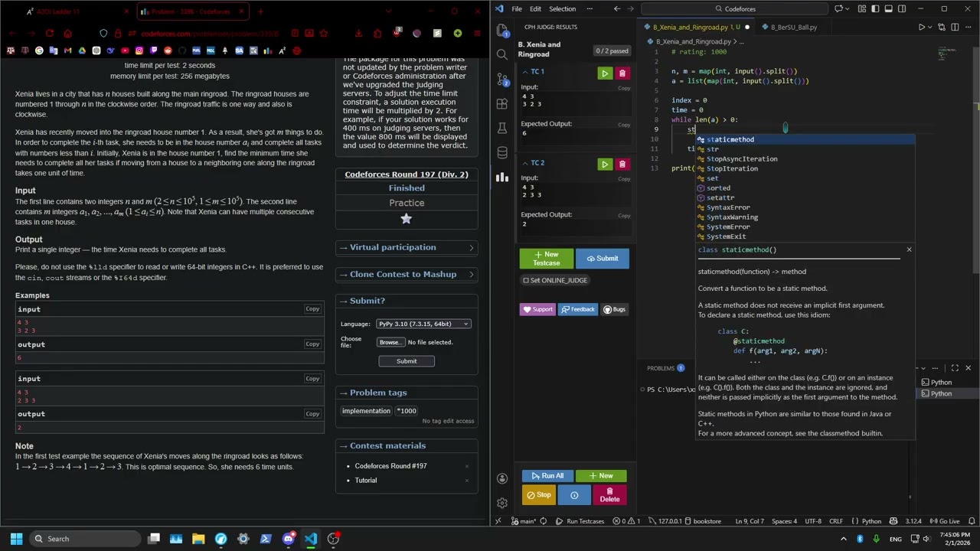Favorite the contest with the star icon
The width and height of the screenshot is (980, 551).
[x=407, y=219]
